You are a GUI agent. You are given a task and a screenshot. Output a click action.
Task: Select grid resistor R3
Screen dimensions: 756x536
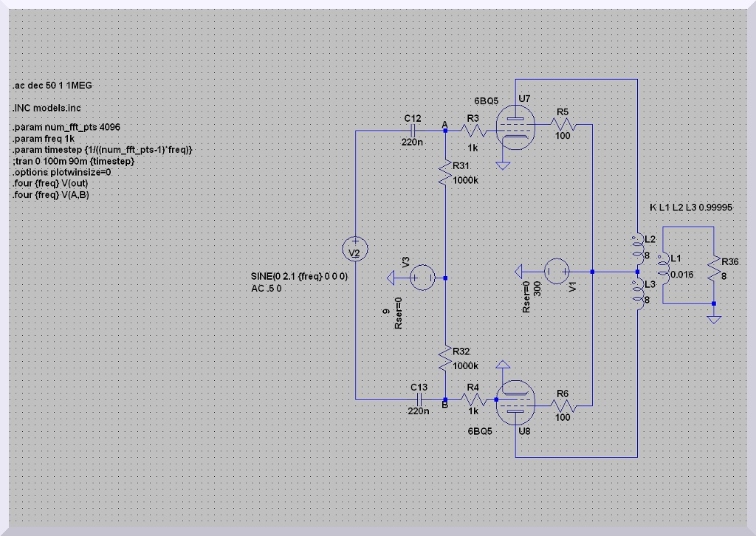tap(472, 131)
